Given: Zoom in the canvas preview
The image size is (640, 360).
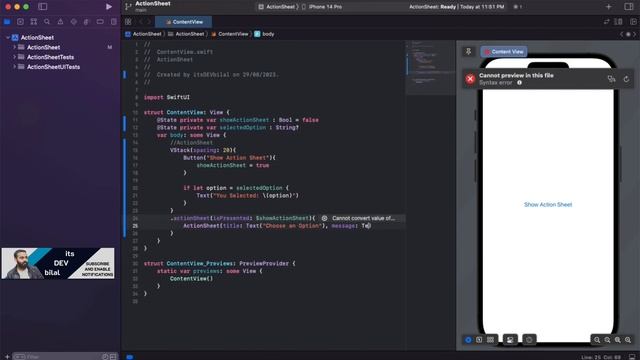Looking at the screenshot, I should point(628,340).
